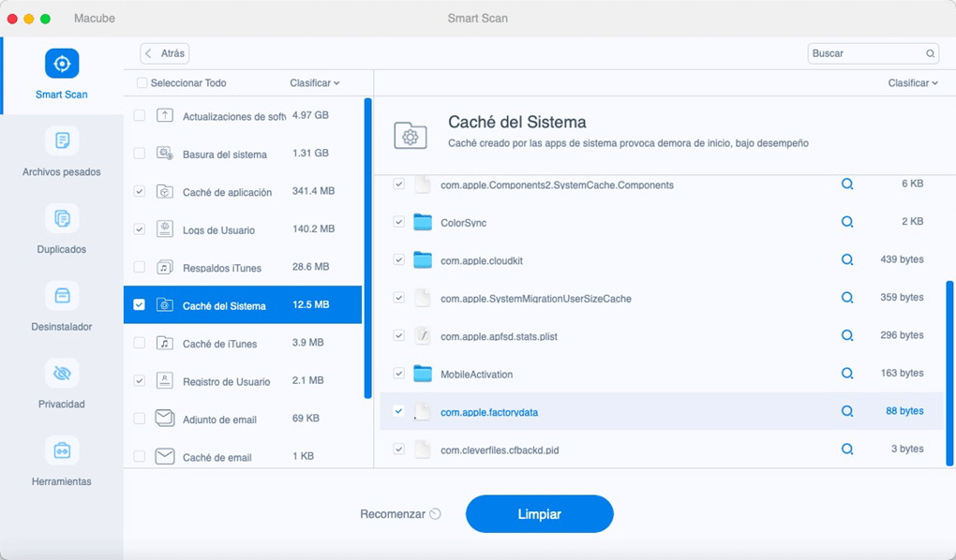Select the com.apple.factorydata file name
This screenshot has width=956, height=560.
pos(489,413)
